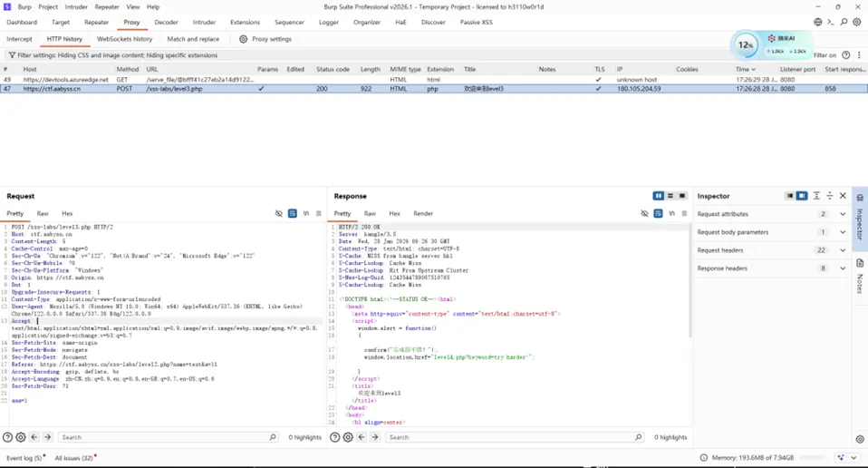Click memory usage progress bar

pos(813,457)
